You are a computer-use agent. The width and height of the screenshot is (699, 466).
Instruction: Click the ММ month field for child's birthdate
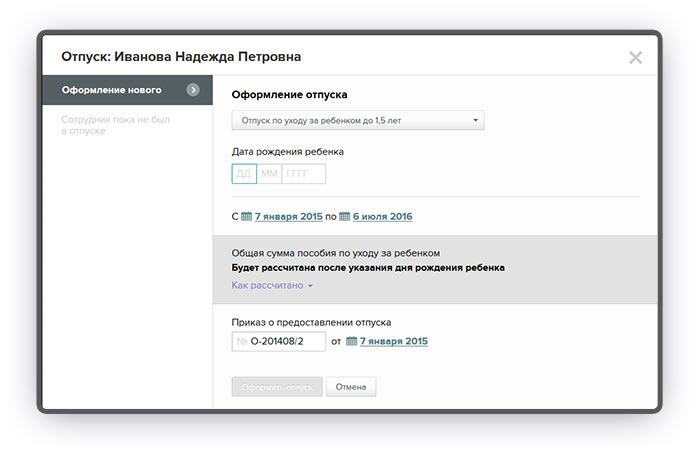[x=269, y=174]
